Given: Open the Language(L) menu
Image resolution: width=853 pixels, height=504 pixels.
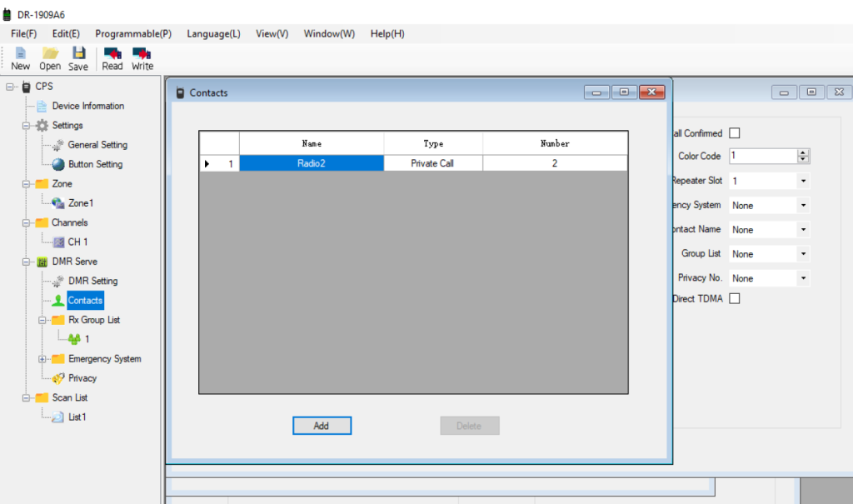Looking at the screenshot, I should point(213,34).
